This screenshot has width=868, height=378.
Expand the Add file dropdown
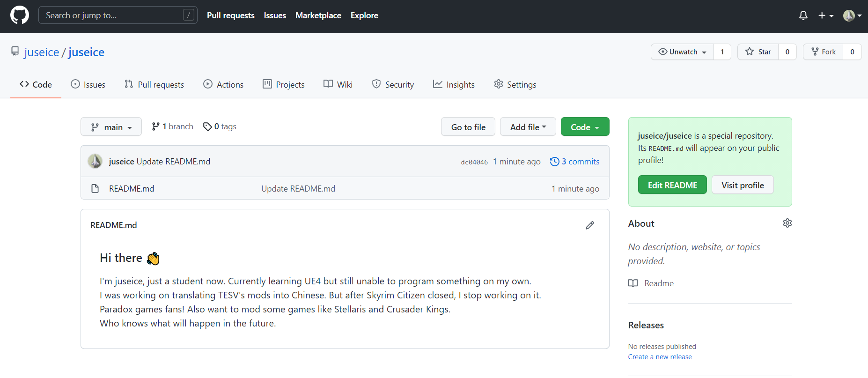(528, 127)
